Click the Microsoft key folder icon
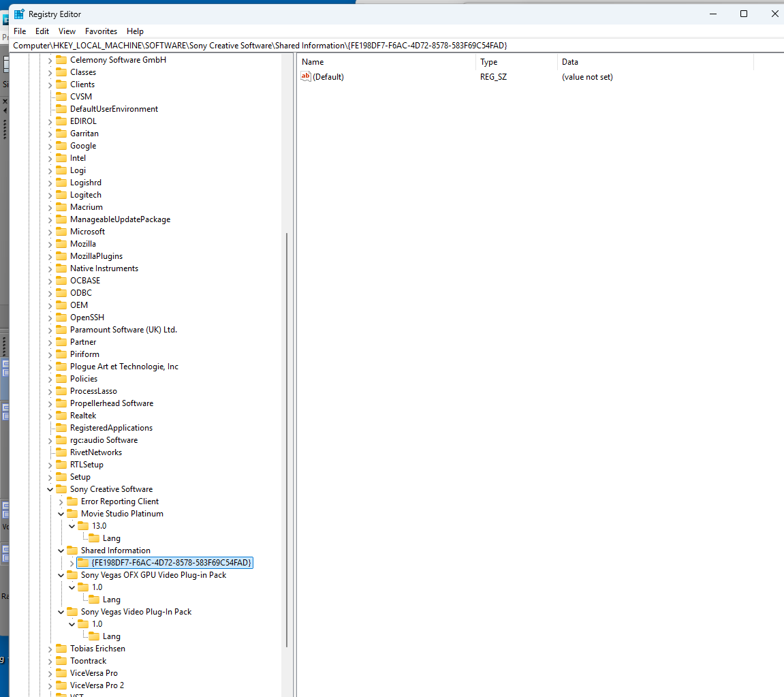This screenshot has height=697, width=784. [x=61, y=232]
